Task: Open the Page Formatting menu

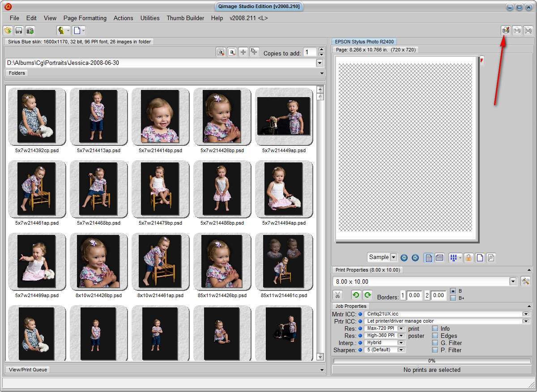Action: (85, 18)
